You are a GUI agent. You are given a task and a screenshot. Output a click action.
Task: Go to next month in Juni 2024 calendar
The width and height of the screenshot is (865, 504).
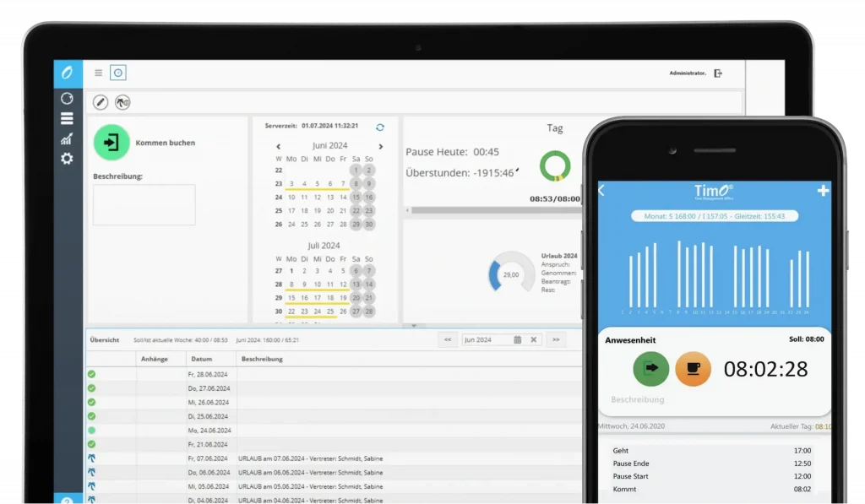coord(380,146)
